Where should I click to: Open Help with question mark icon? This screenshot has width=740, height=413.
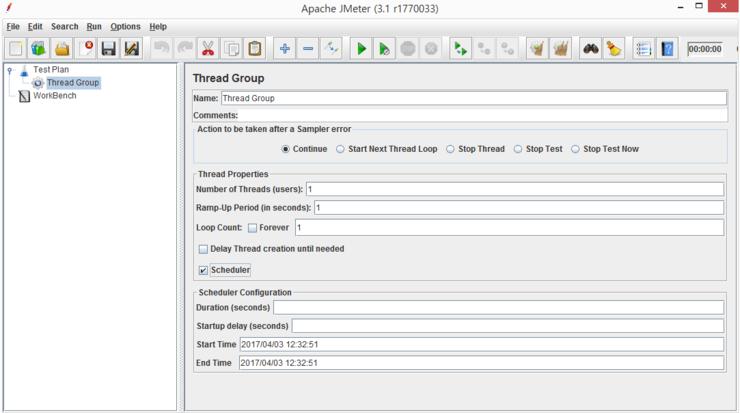667,49
